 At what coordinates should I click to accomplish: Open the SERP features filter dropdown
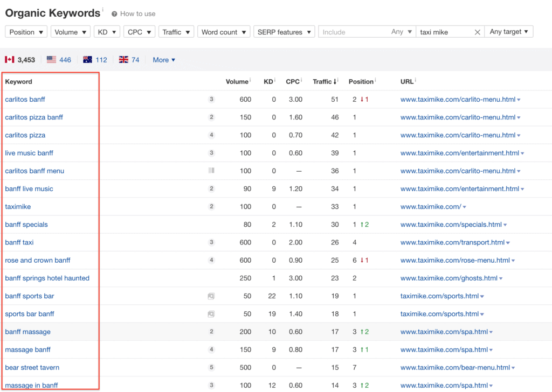[x=284, y=32]
